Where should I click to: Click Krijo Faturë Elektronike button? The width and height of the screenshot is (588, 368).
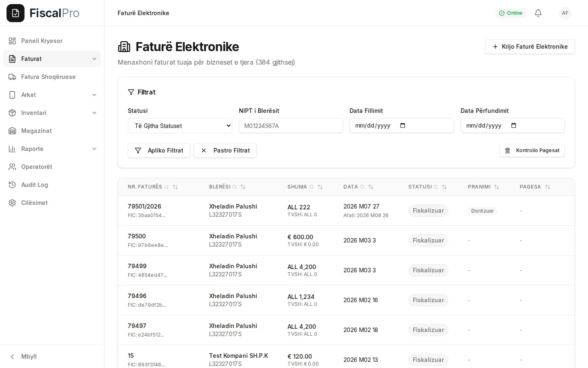pyautogui.click(x=530, y=47)
